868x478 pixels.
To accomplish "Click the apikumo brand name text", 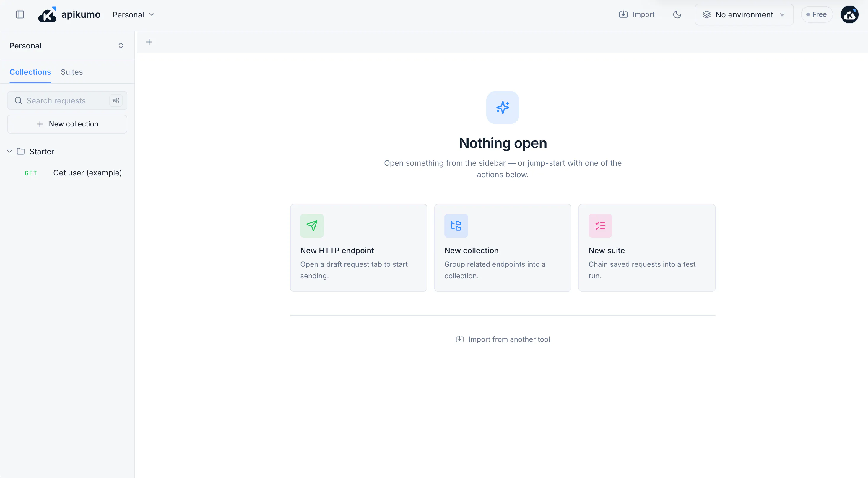I will (81, 14).
